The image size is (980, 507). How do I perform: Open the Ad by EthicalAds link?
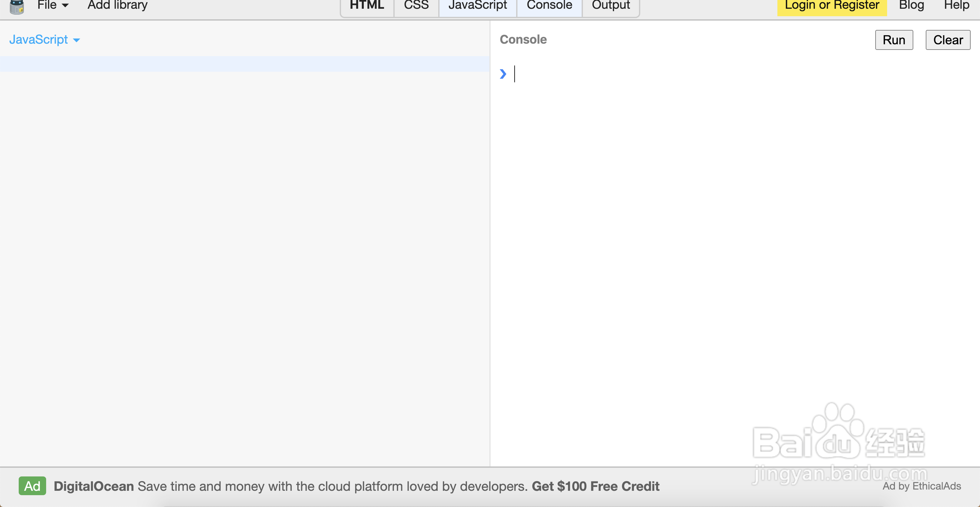pyautogui.click(x=922, y=486)
